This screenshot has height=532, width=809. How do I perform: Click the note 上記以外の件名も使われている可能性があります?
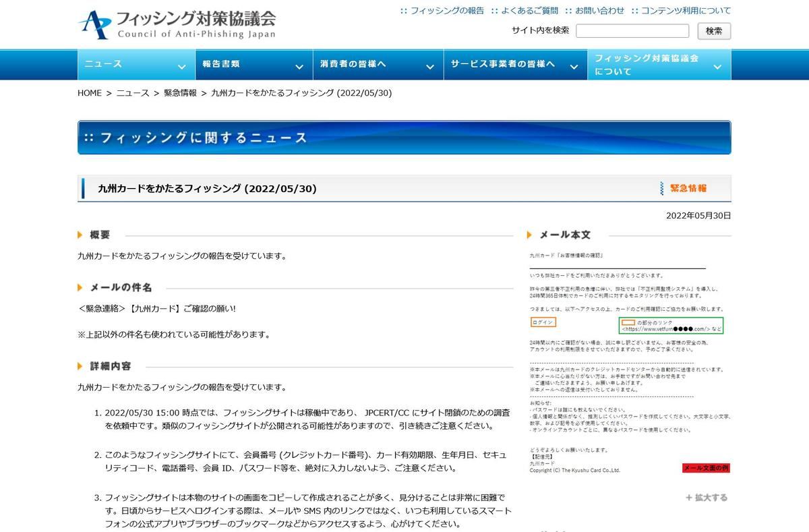(x=174, y=334)
